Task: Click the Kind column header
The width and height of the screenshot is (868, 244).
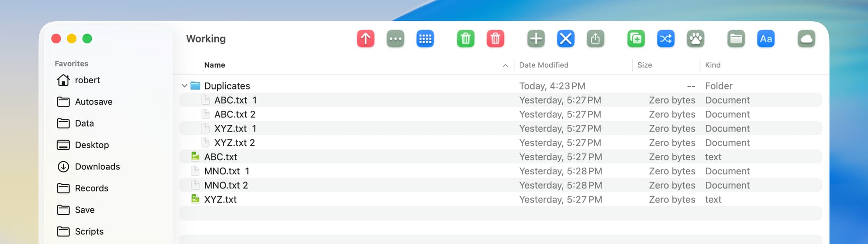Action: [x=712, y=65]
